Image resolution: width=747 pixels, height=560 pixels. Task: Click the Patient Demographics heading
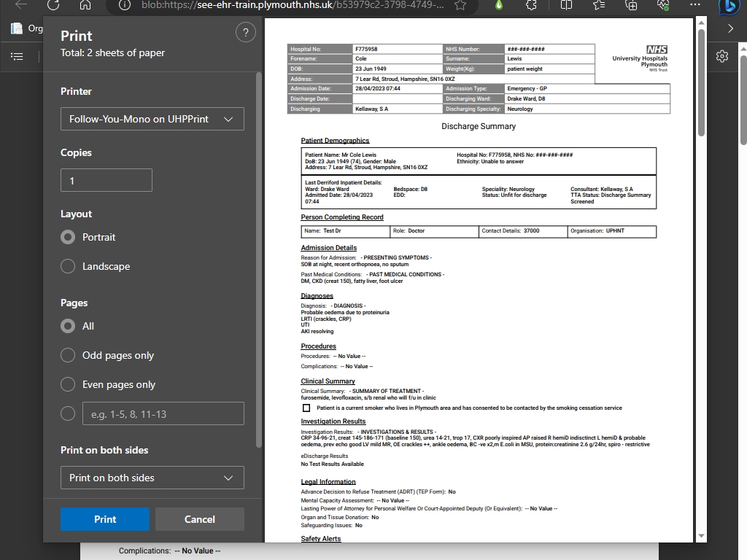click(335, 141)
